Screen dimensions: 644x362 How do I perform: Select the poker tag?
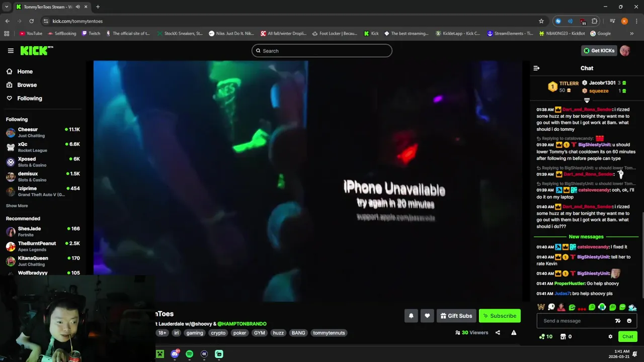point(240,333)
